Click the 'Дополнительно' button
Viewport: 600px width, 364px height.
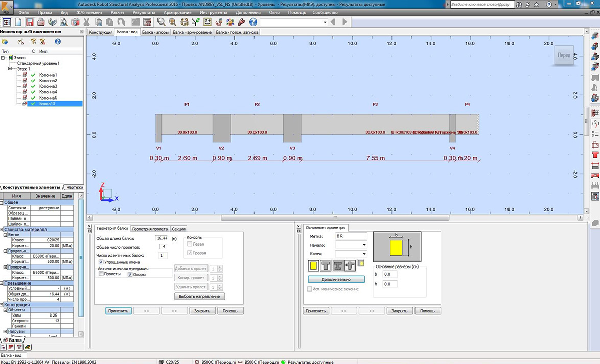coord(336,279)
